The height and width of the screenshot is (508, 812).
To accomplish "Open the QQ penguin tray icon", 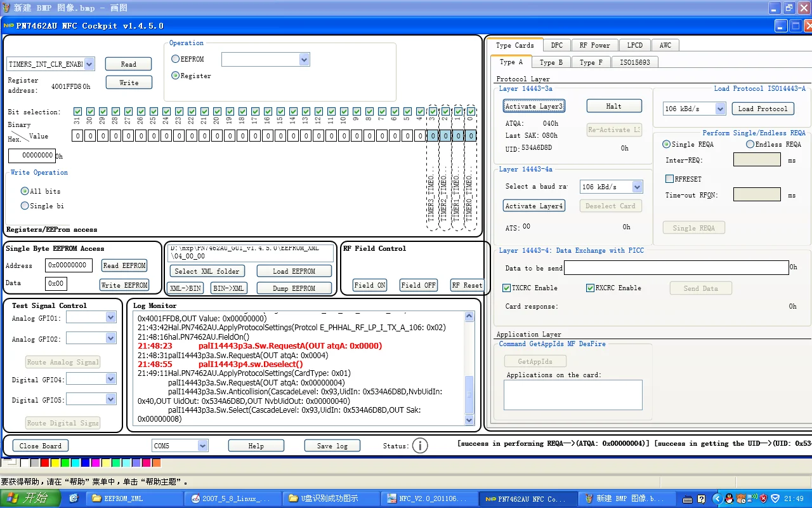I will 729,498.
